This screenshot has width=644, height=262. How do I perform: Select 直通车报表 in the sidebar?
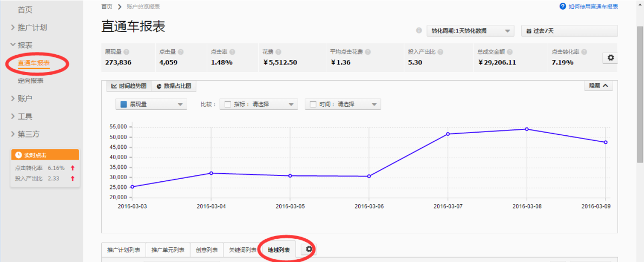[x=34, y=63]
